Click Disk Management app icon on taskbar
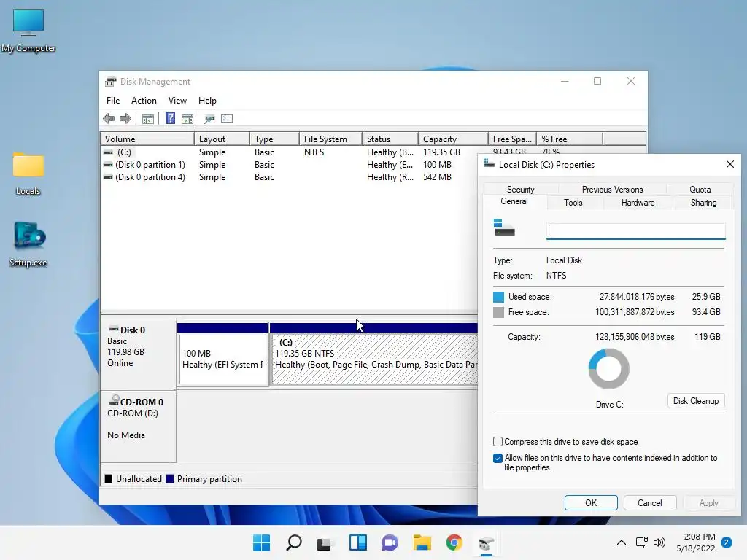The height and width of the screenshot is (560, 747). tap(486, 543)
